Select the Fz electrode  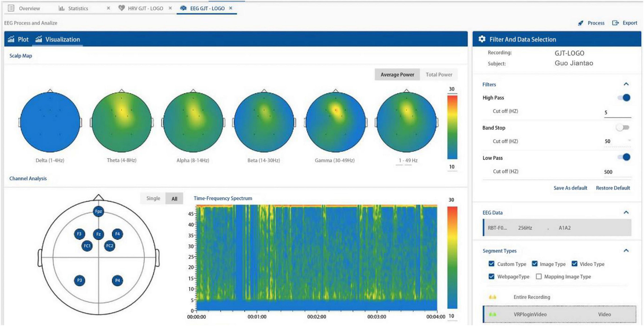pyautogui.click(x=98, y=234)
